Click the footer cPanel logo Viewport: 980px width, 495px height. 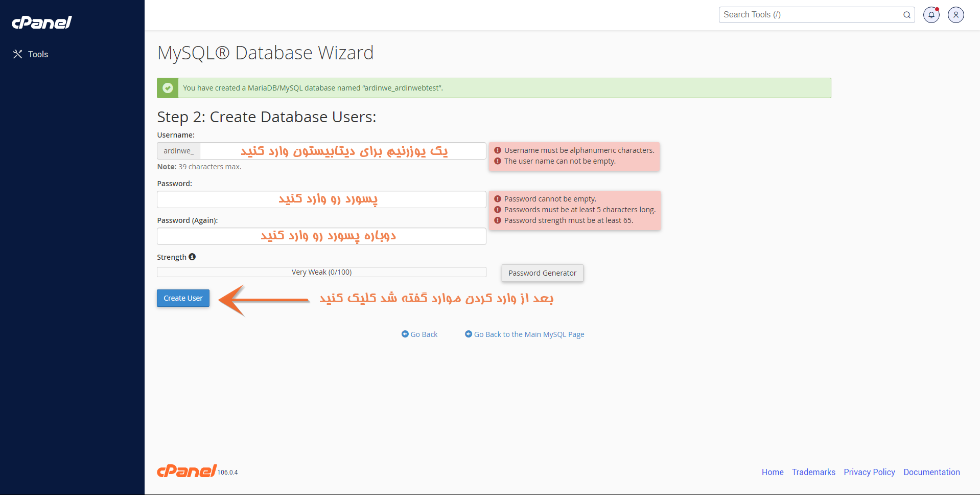tap(186, 471)
